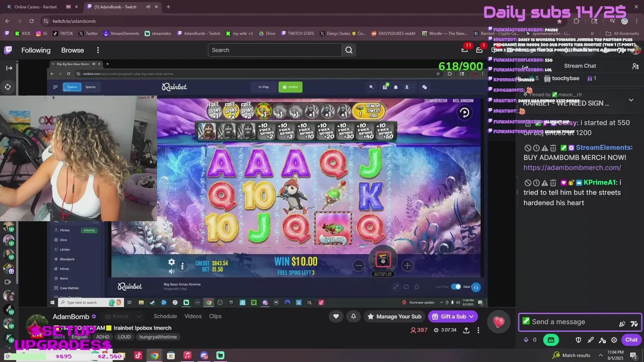Open TWITCH STATS bookmark
Viewport: 644px width, 362px height.
pyautogui.click(x=297, y=33)
